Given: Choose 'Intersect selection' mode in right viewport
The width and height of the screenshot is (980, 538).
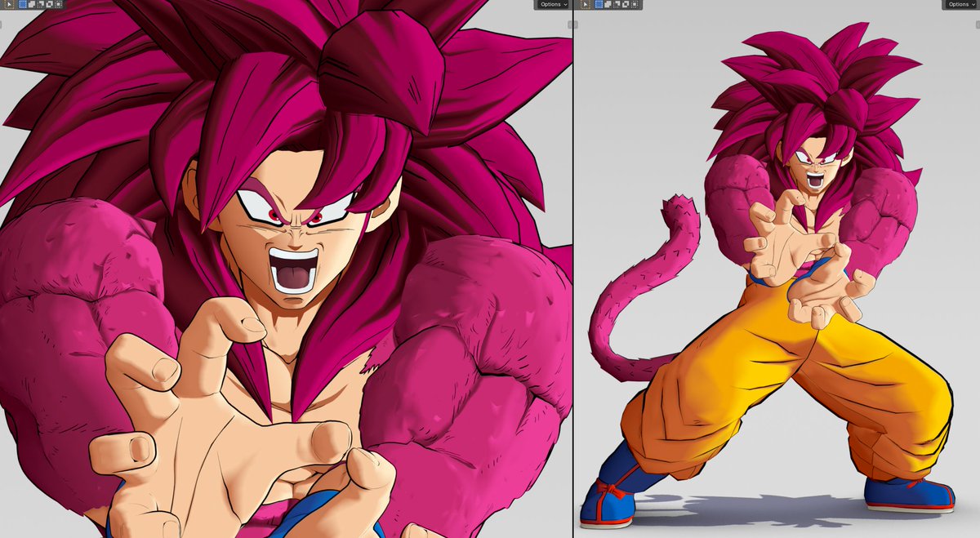Looking at the screenshot, I should tap(635, 4).
